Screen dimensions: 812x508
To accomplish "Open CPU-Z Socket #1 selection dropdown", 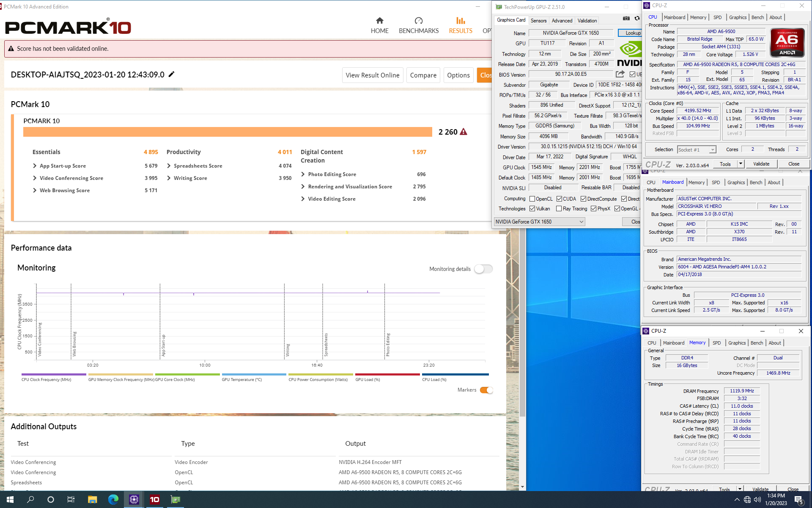I will pyautogui.click(x=697, y=149).
